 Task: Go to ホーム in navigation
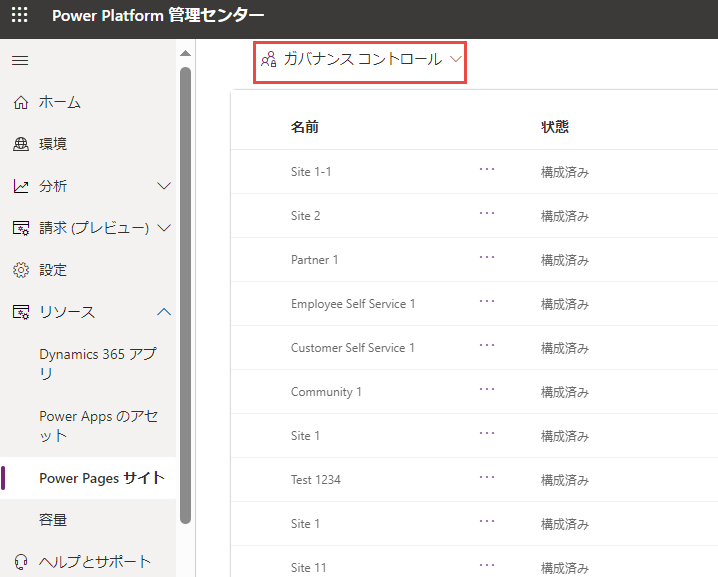pyautogui.click(x=60, y=102)
